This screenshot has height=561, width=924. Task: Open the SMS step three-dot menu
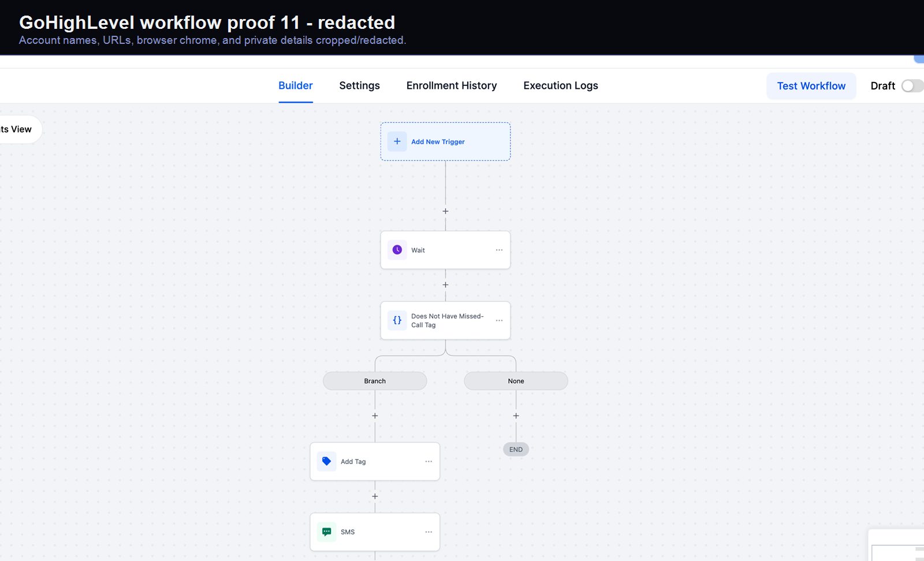point(429,532)
